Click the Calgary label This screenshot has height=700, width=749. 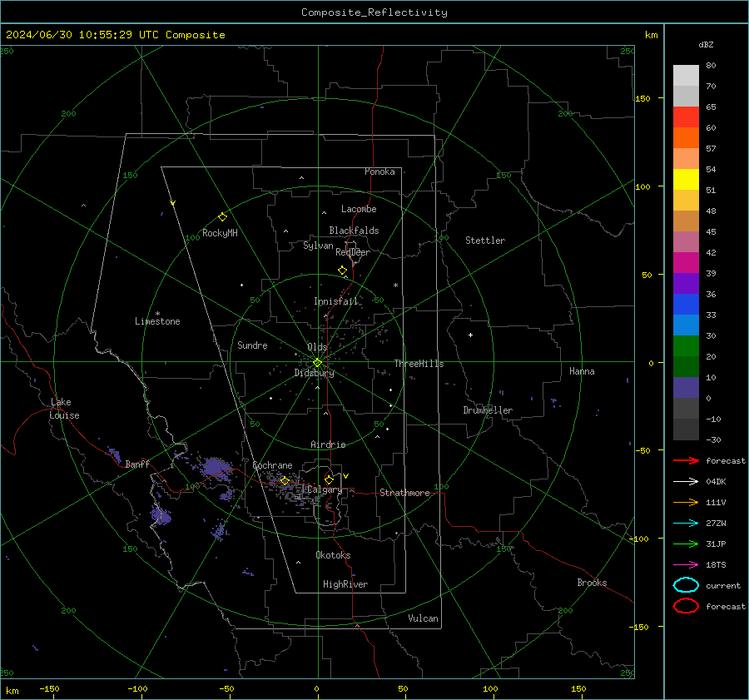pyautogui.click(x=325, y=489)
